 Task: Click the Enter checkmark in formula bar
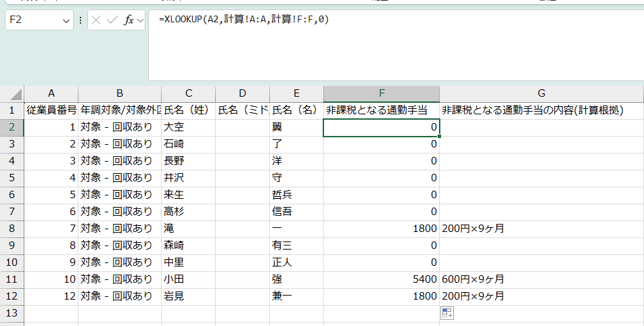point(112,20)
